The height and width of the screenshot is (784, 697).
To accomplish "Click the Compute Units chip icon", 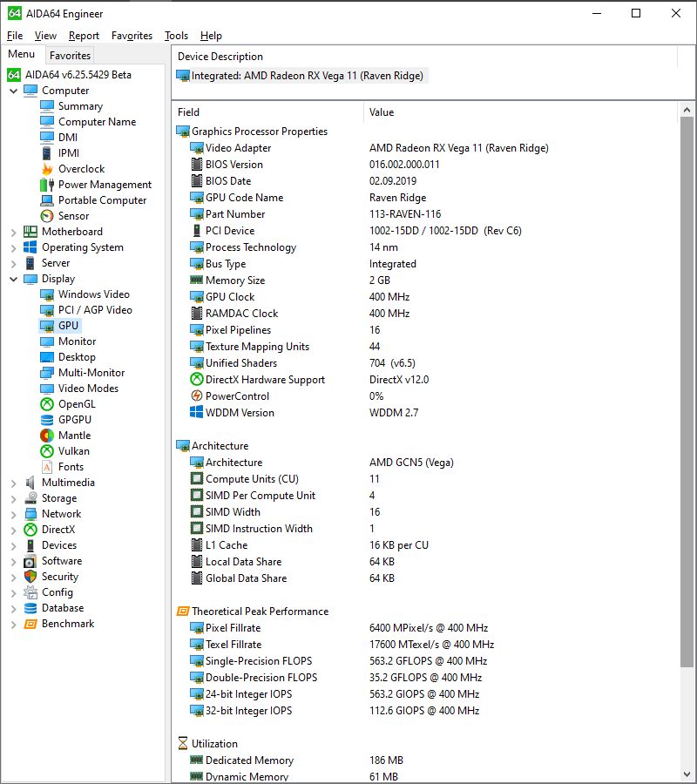I will click(x=197, y=479).
